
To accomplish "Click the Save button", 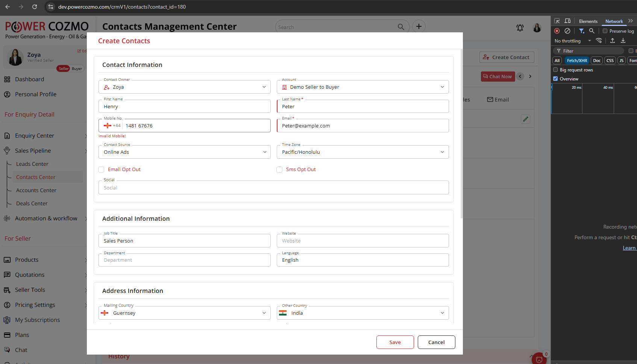I will click(395, 342).
